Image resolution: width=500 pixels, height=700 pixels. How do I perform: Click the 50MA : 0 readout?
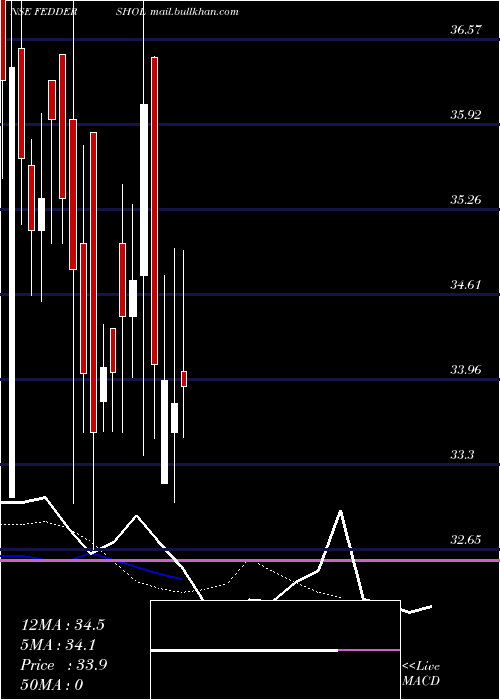click(52, 685)
